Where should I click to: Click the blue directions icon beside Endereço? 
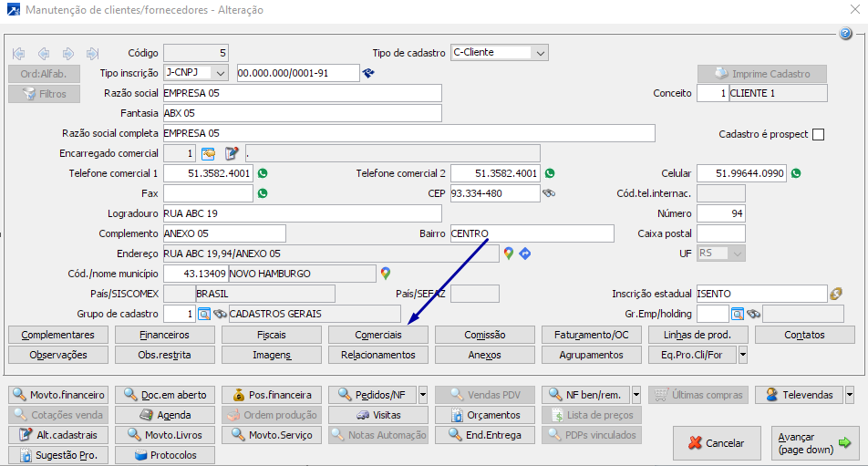[525, 254]
